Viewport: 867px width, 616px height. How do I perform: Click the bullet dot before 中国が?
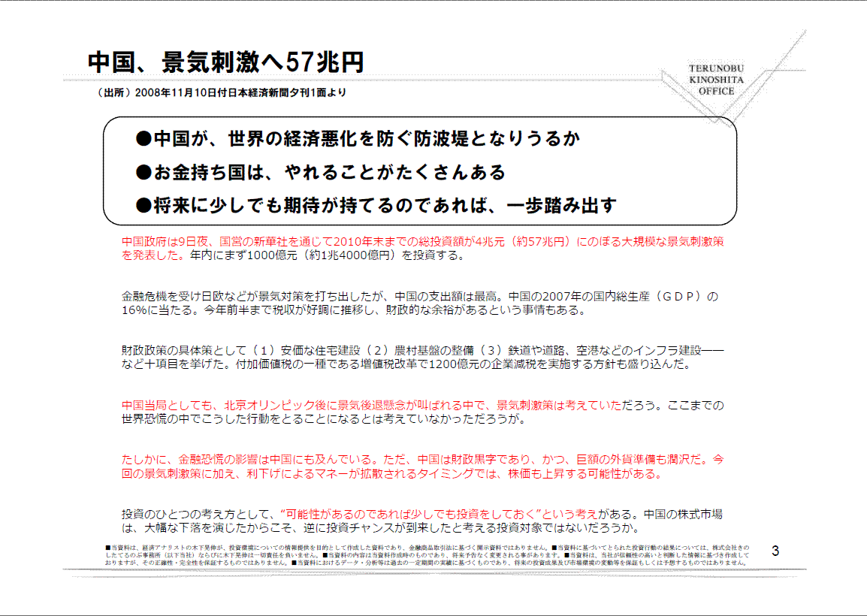pyautogui.click(x=143, y=139)
